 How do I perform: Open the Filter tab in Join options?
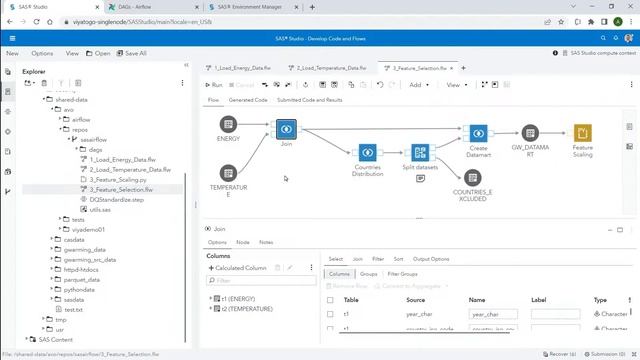tap(378, 259)
